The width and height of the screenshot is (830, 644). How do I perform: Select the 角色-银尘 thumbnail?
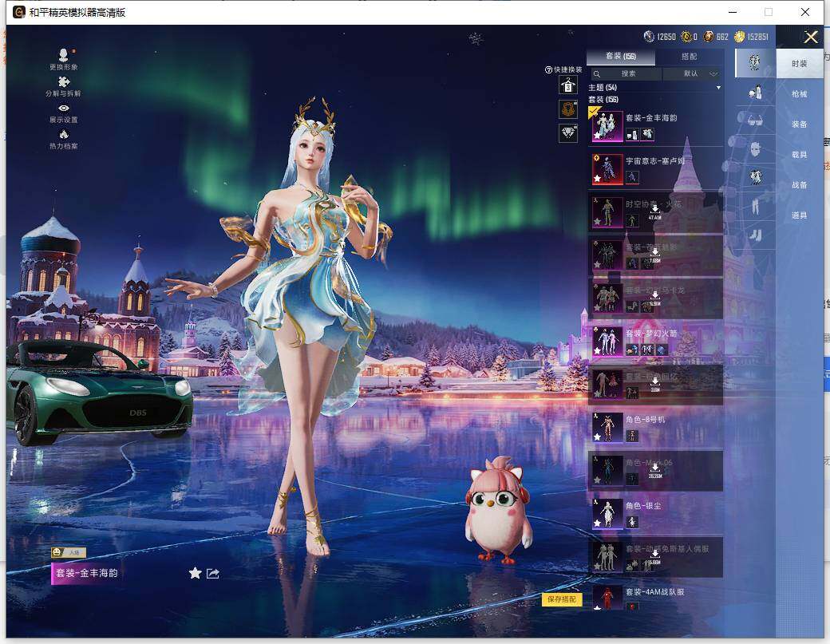coord(607,514)
